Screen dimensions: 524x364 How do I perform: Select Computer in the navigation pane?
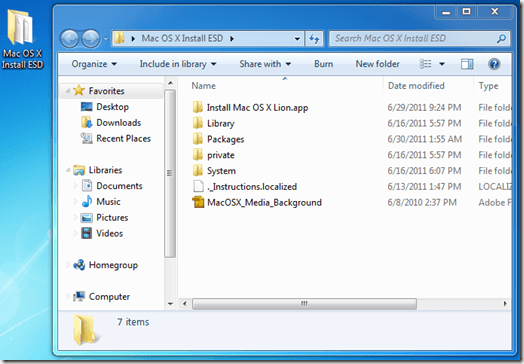click(x=101, y=296)
